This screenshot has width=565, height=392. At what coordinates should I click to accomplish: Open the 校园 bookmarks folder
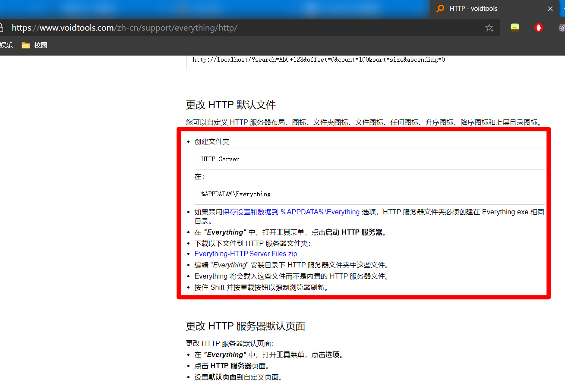tap(35, 45)
